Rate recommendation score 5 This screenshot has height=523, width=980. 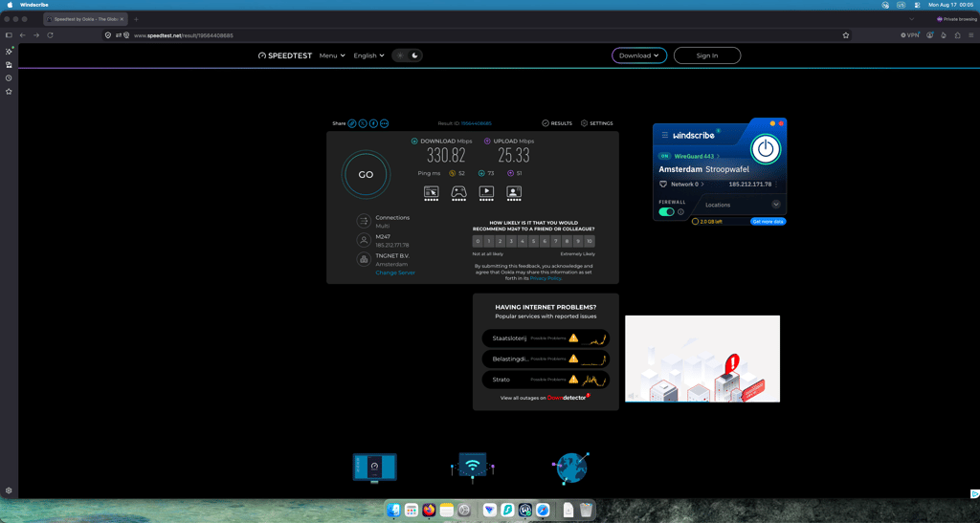click(x=533, y=241)
